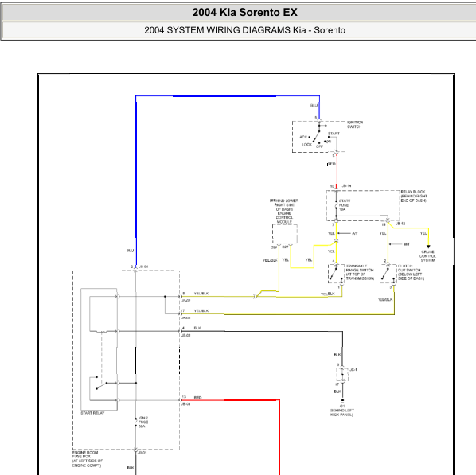
Task: Click the thick blue horizontal wire at top
Action: 224,96
